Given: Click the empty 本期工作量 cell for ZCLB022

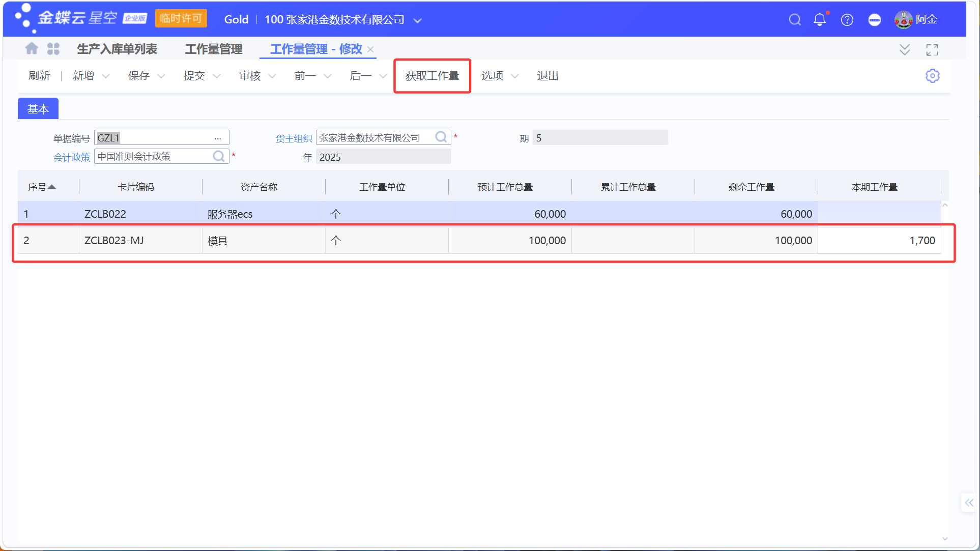Looking at the screenshot, I should (879, 214).
